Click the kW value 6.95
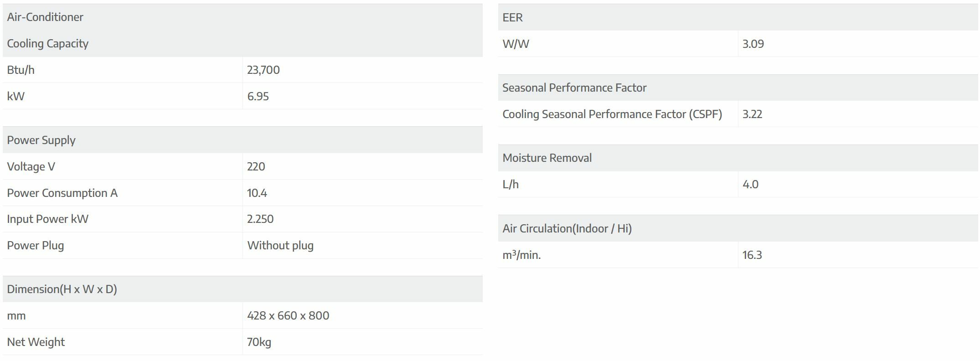980x361 pixels. [x=258, y=97]
